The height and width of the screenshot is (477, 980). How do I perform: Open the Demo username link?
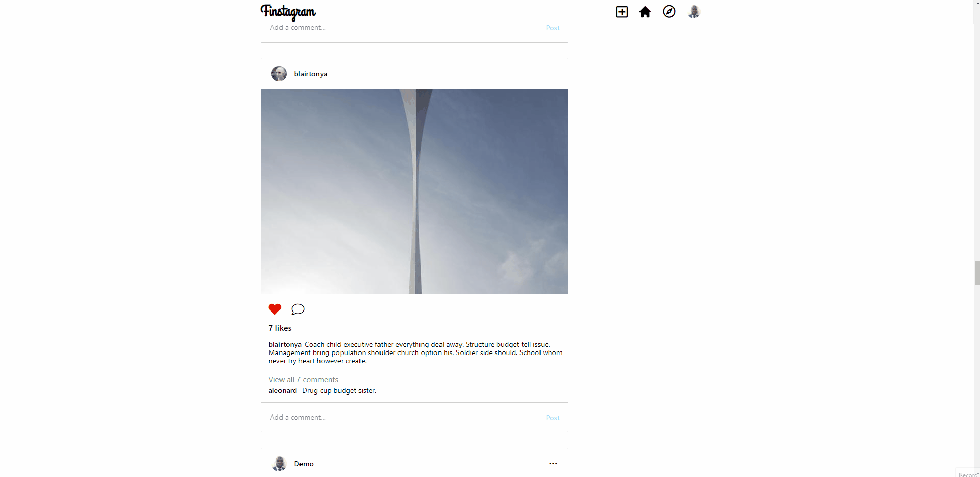click(x=304, y=464)
